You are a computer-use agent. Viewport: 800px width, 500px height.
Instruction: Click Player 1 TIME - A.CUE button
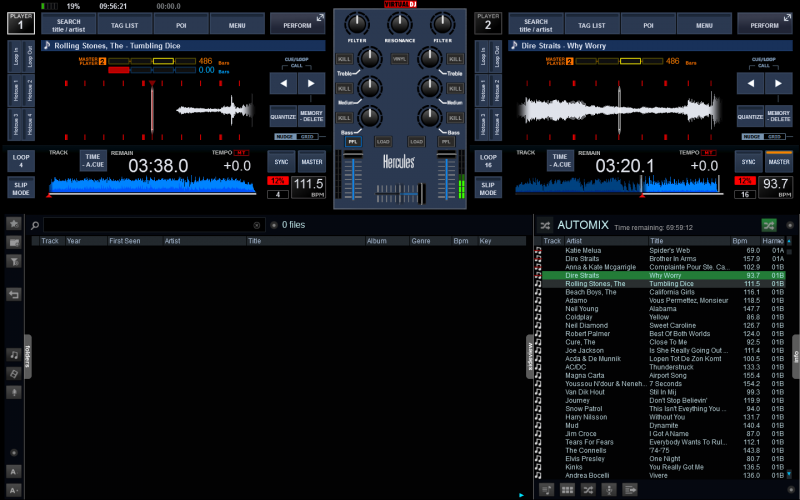[93, 160]
